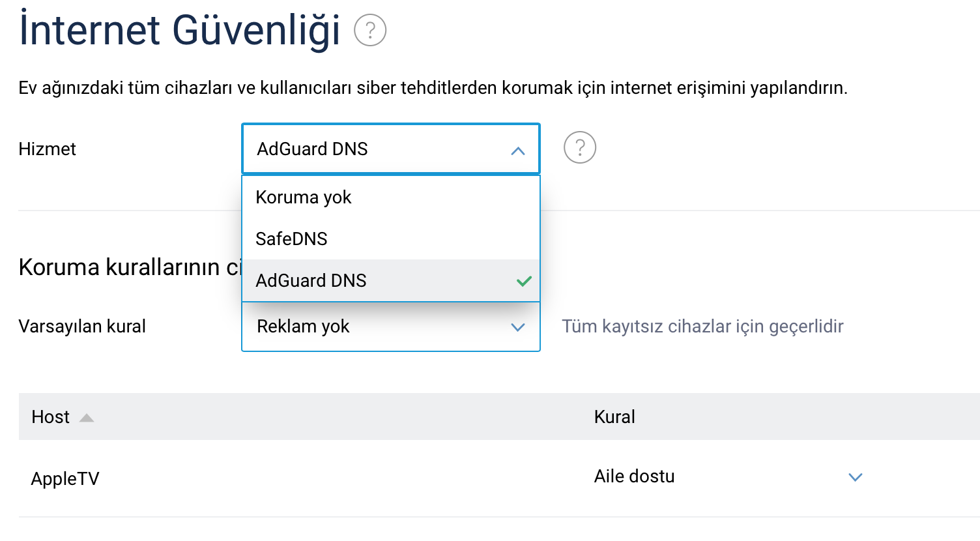The width and height of the screenshot is (980, 541).
Task: Open Varsayılan kural Reklam yok dropdown
Action: coord(391,327)
